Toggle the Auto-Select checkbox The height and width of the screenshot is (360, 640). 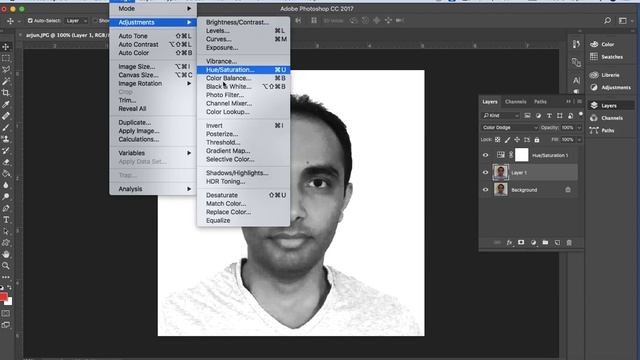click(x=30, y=20)
